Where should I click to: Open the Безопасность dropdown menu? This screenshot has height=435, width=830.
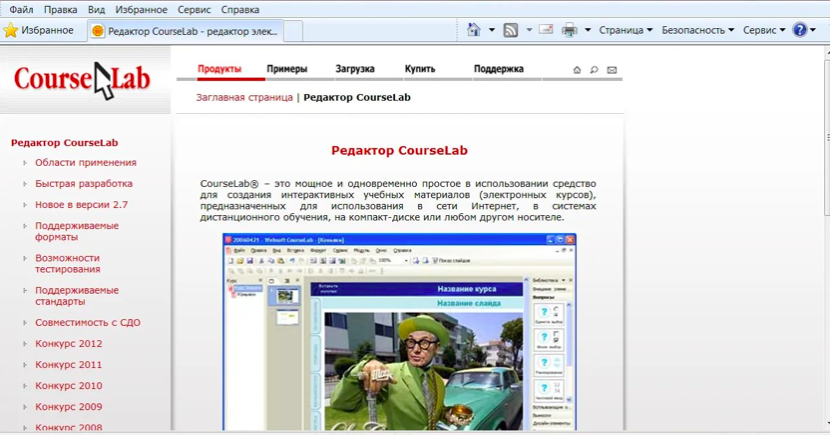(x=698, y=30)
